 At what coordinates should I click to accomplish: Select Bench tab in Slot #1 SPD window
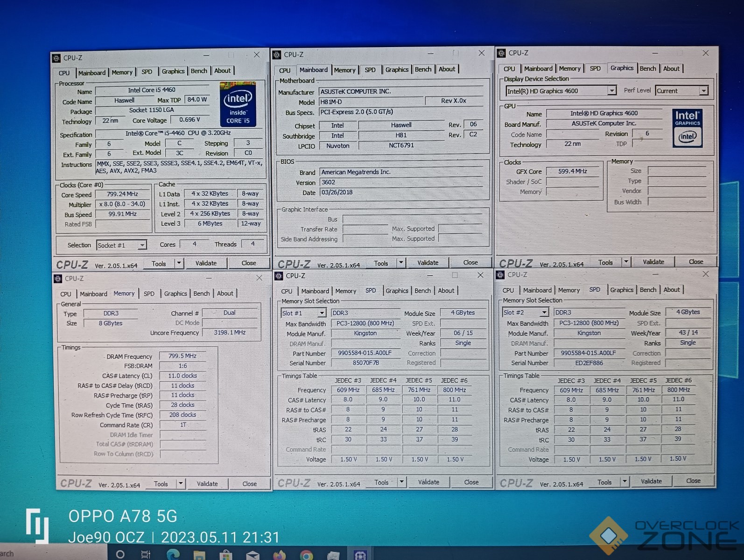(x=423, y=291)
